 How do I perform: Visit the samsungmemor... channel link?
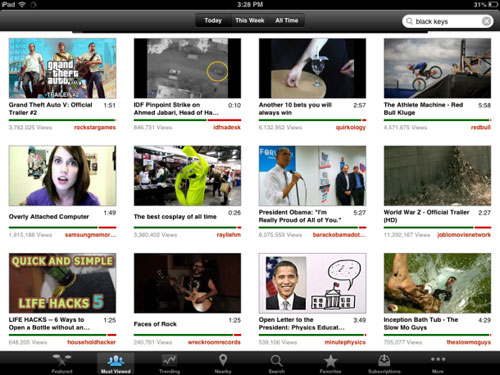coord(90,235)
